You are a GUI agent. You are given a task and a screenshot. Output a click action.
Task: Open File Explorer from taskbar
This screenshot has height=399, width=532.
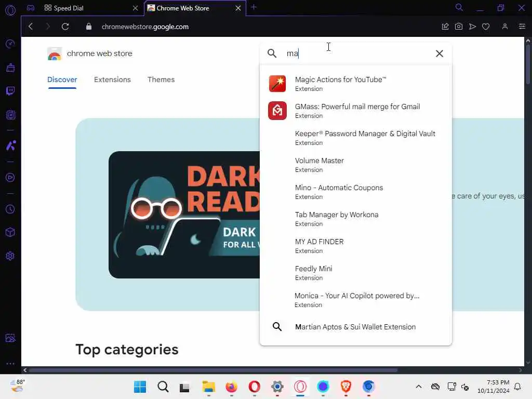point(209,387)
